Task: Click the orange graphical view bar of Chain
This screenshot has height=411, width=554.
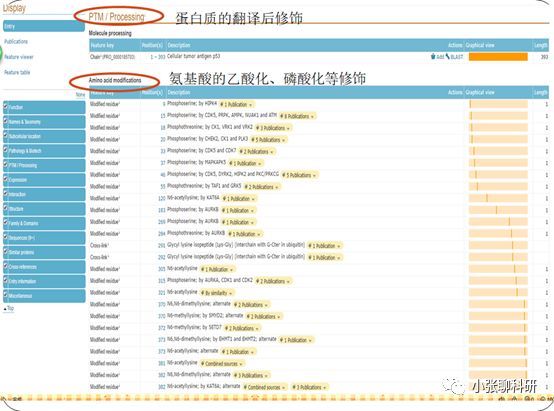Action: [498, 57]
